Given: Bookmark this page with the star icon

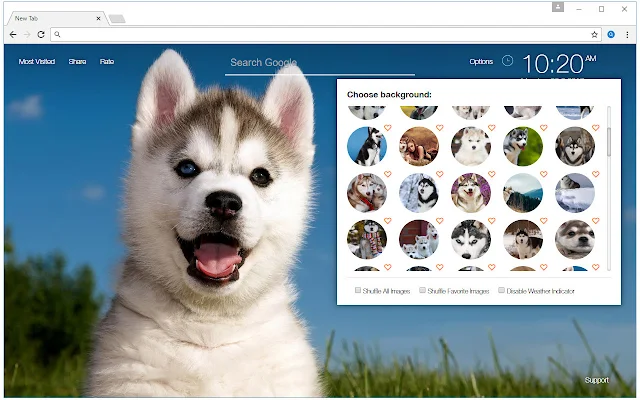Looking at the screenshot, I should 594,35.
